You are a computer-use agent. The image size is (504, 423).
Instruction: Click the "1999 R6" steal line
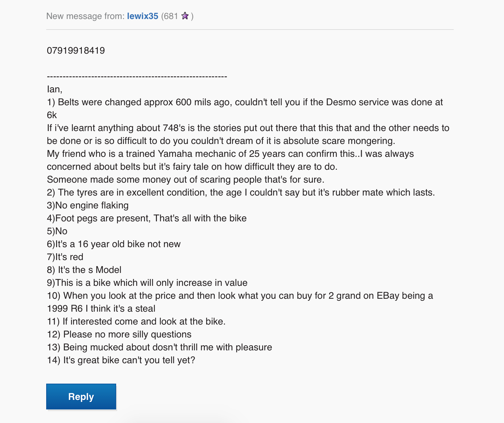pyautogui.click(x=101, y=309)
